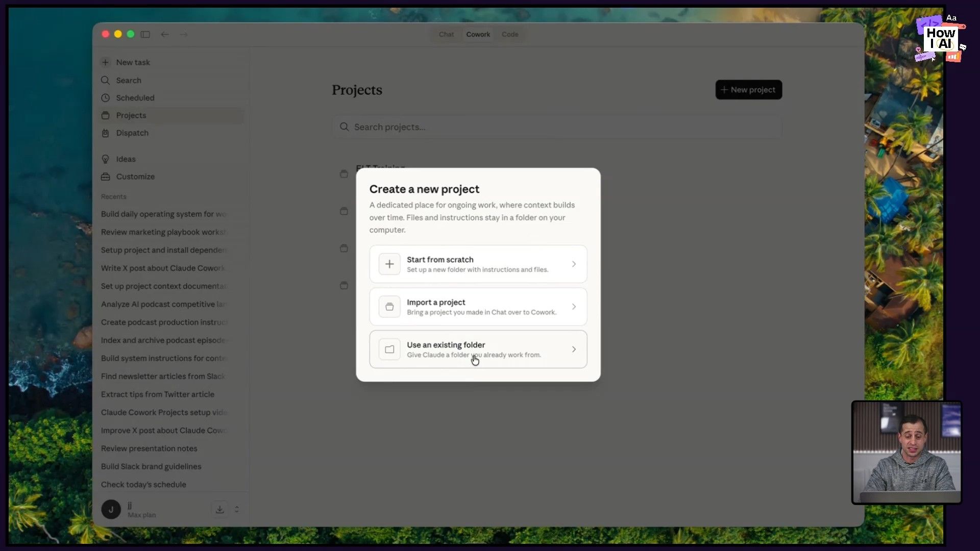980x551 pixels.
Task: Click the Max plan account label
Action: point(142,515)
